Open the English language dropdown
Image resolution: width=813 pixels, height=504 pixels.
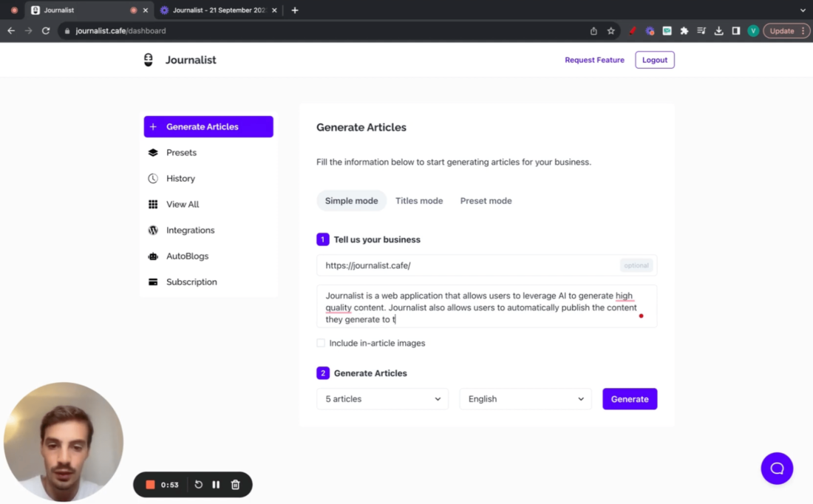(525, 398)
